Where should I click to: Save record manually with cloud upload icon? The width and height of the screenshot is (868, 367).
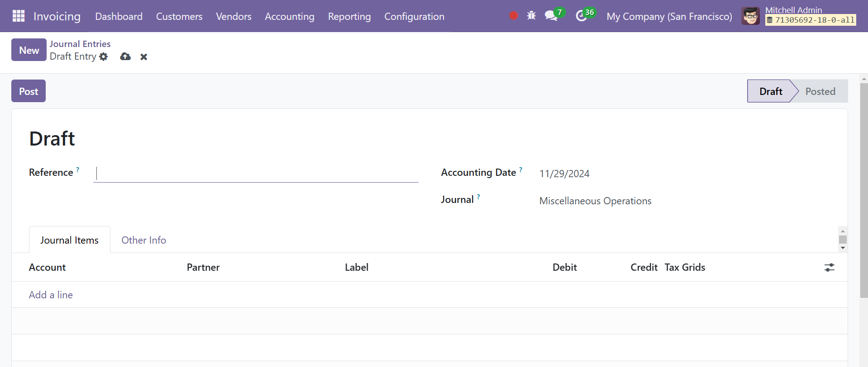coord(125,56)
